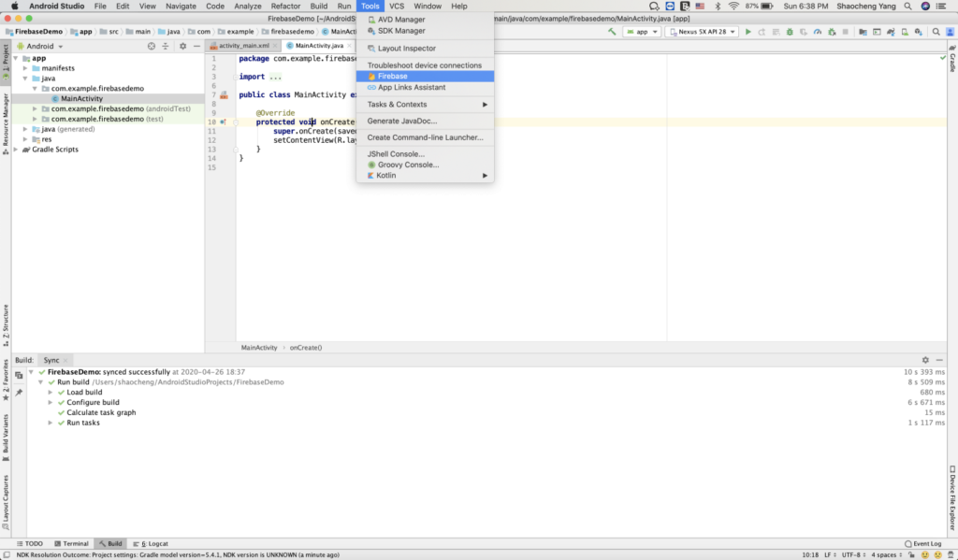
Task: Select App Links Assistant menu item
Action: [x=426, y=87]
